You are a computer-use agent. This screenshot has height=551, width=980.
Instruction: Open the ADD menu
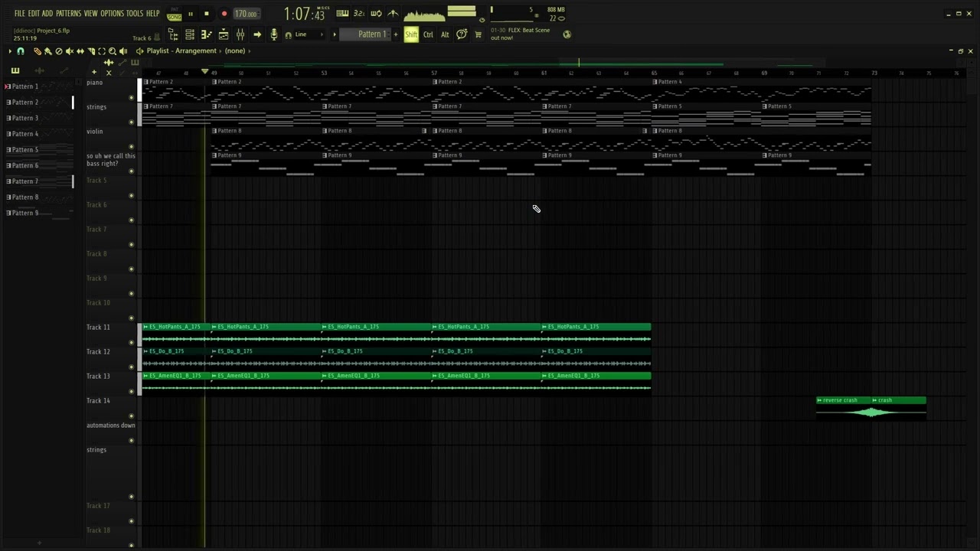click(x=47, y=14)
